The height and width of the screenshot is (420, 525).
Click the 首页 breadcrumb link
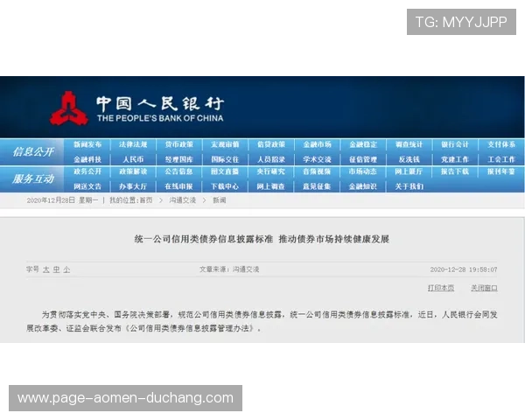(x=146, y=200)
